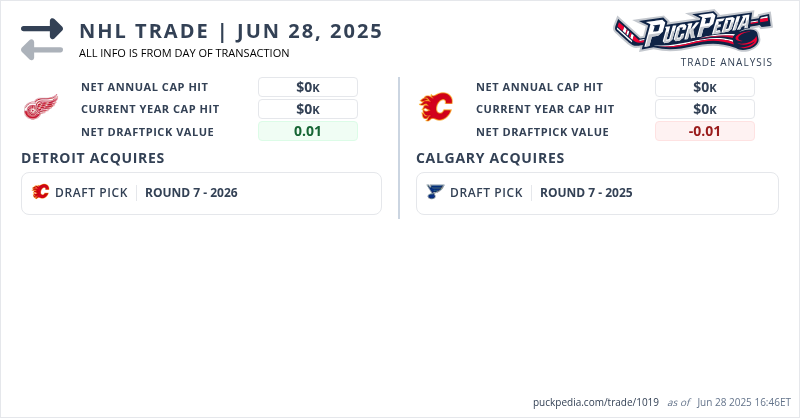
Task: Click the NHL Trade Jun 28, 2025 title
Action: pyautogui.click(x=231, y=31)
